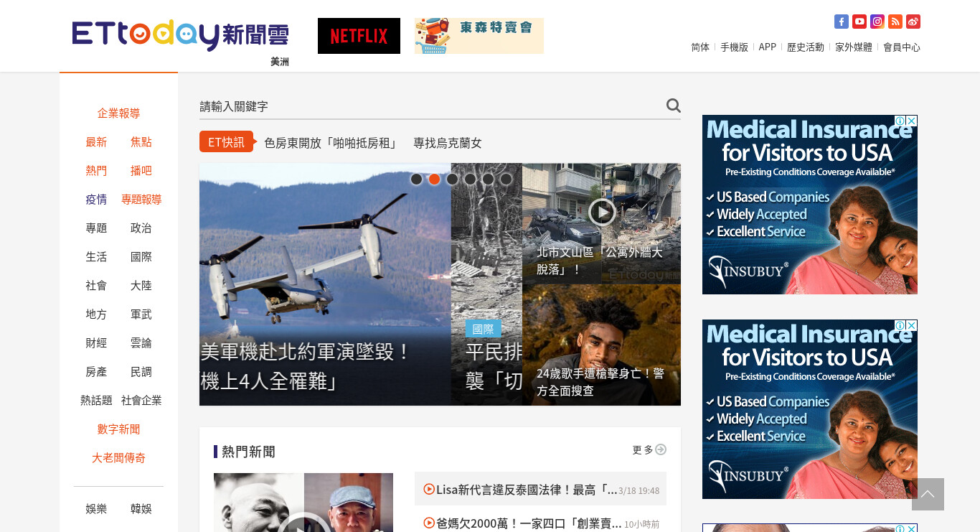This screenshot has height=532, width=980.
Task: Click the NETFLIX banner
Action: click(x=359, y=36)
